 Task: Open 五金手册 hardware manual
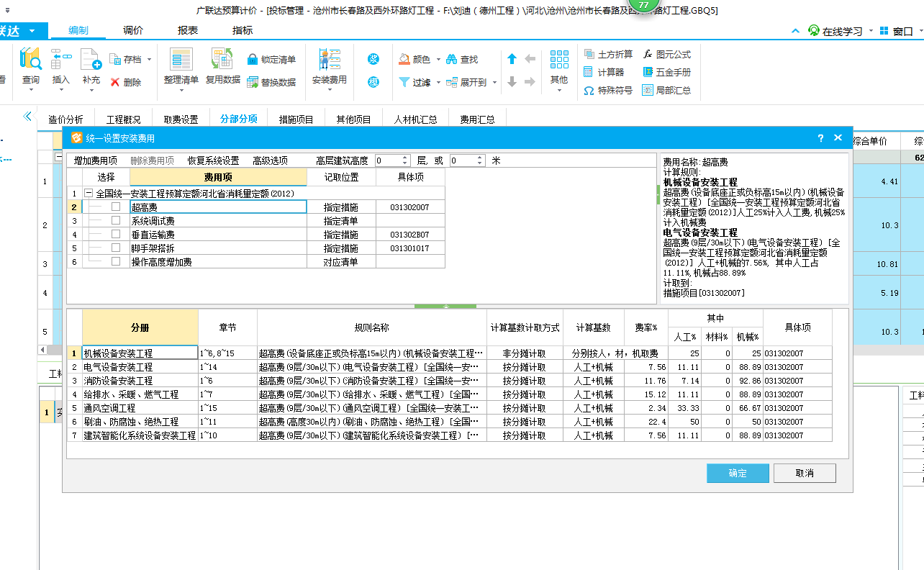tap(666, 72)
